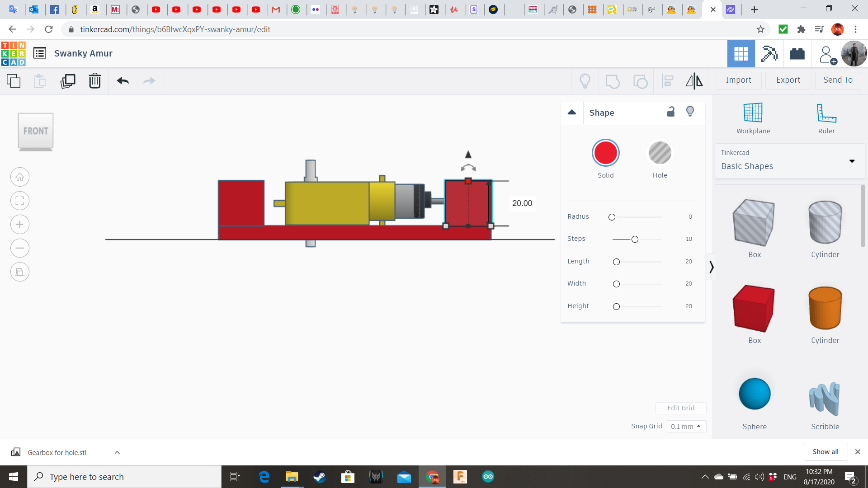
Task: Delete selected shape with trash icon
Action: pyautogui.click(x=95, y=81)
